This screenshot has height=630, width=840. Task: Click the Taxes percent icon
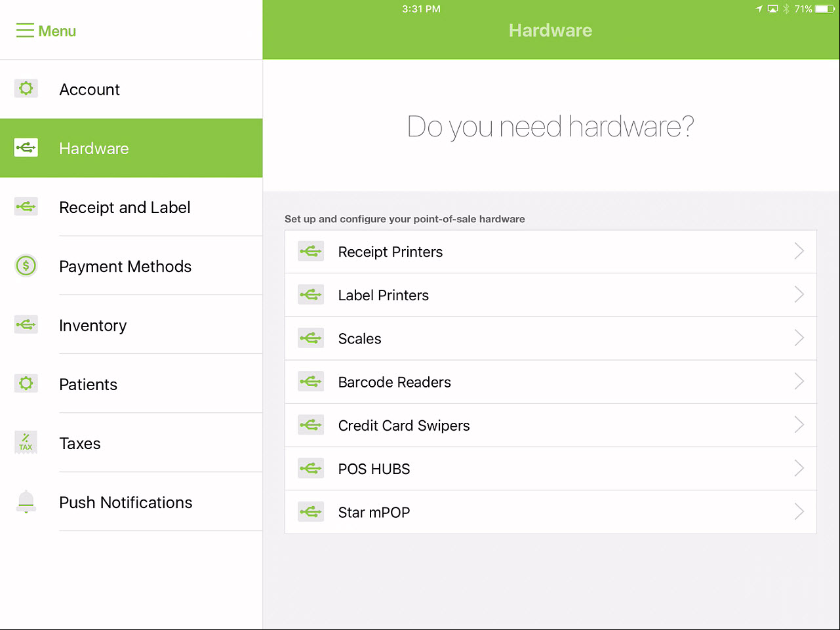coord(26,443)
